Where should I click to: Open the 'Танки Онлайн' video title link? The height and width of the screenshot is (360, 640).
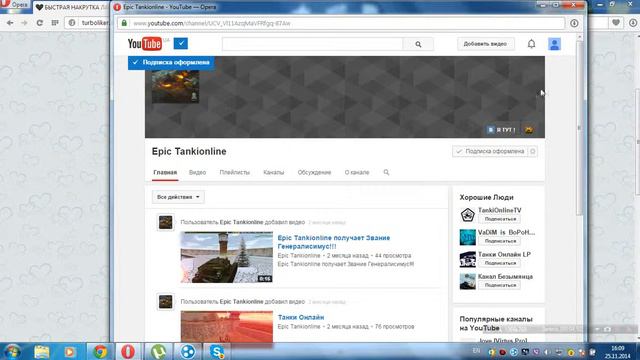click(301, 317)
